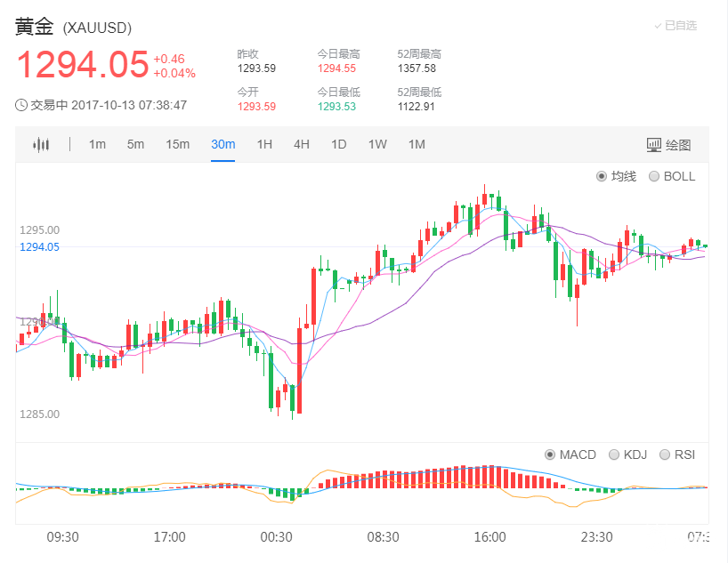Select the 1m timeframe tab
Screen dimensions: 728x563
[x=97, y=145]
